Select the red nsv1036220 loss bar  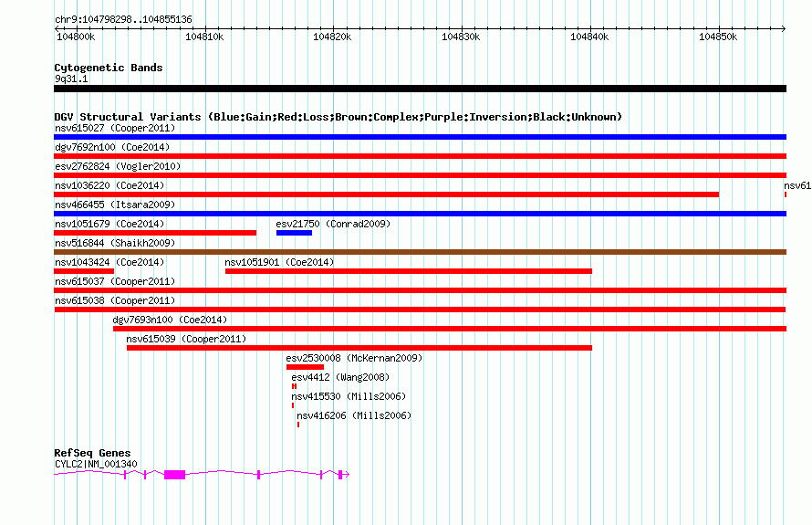[386, 194]
